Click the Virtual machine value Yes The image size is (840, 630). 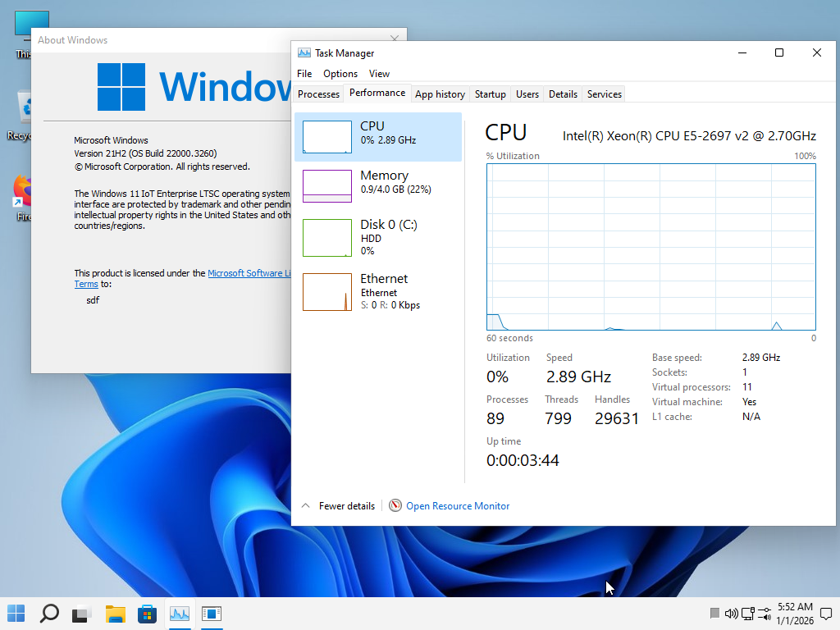click(x=750, y=402)
